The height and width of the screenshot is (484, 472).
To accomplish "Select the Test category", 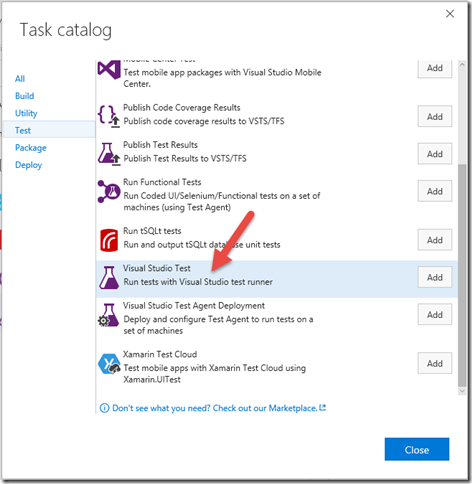I will click(x=49, y=130).
